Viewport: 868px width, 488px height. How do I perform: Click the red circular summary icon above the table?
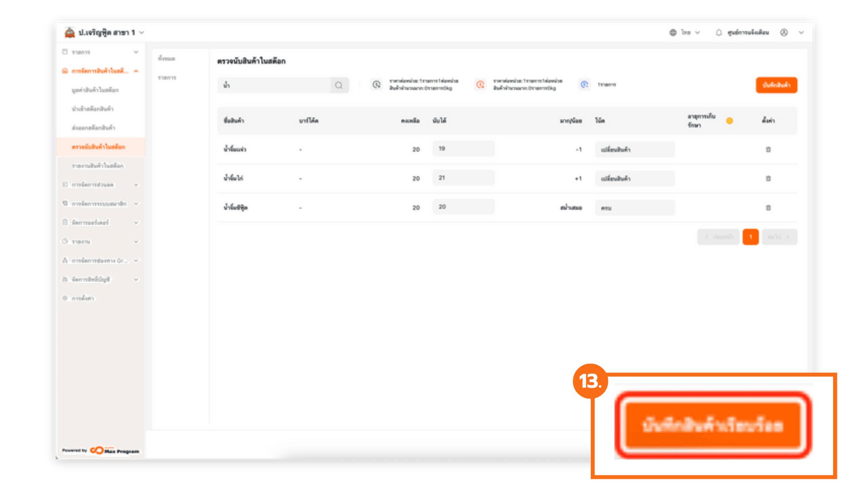[480, 84]
